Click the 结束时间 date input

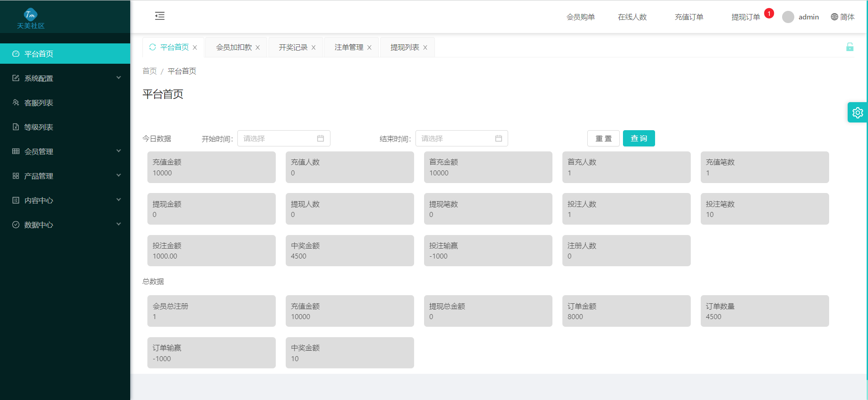462,138
